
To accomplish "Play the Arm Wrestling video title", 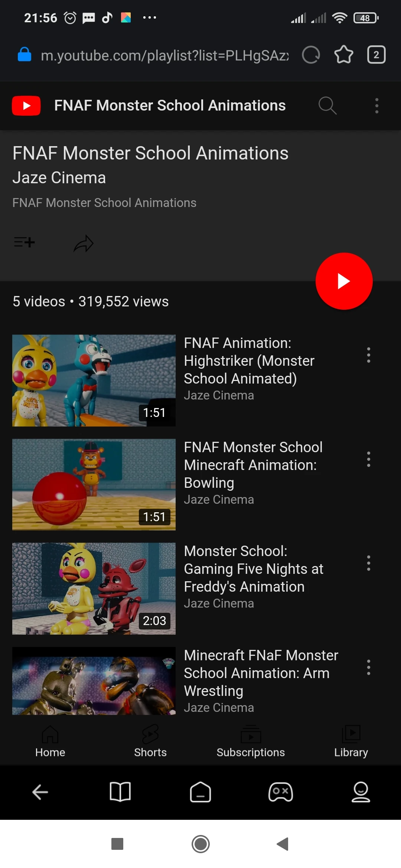I will tap(261, 673).
